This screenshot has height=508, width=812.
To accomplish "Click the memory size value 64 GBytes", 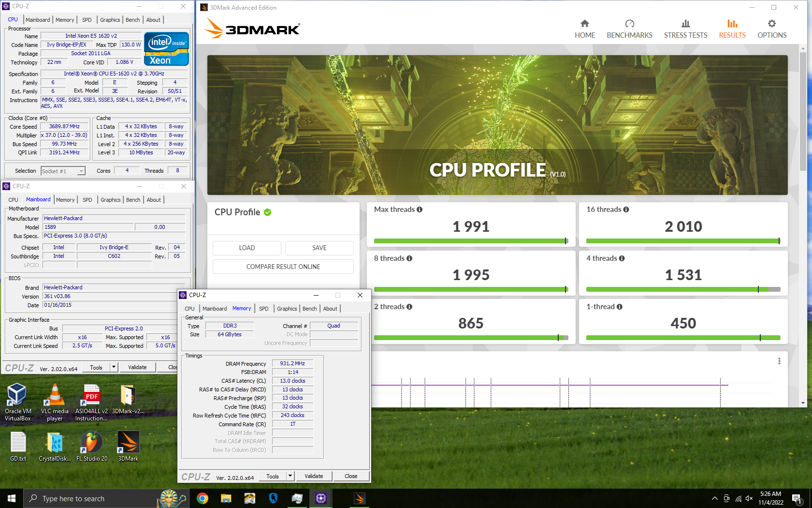I will click(x=230, y=334).
